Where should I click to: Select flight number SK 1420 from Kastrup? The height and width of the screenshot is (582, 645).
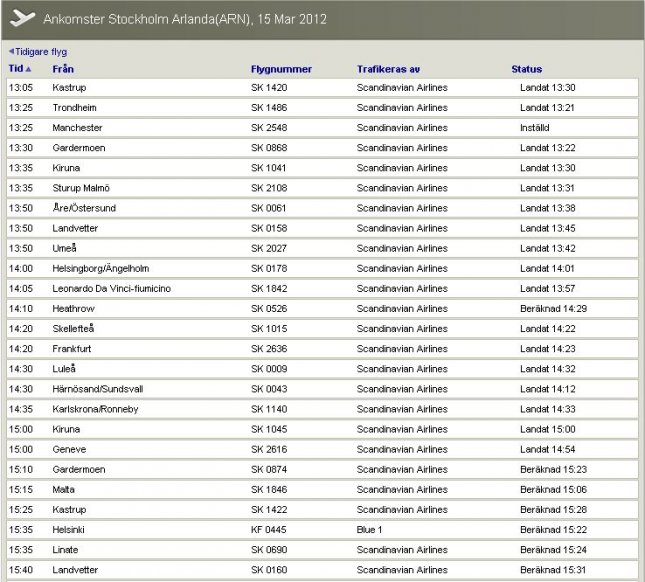[x=268, y=88]
